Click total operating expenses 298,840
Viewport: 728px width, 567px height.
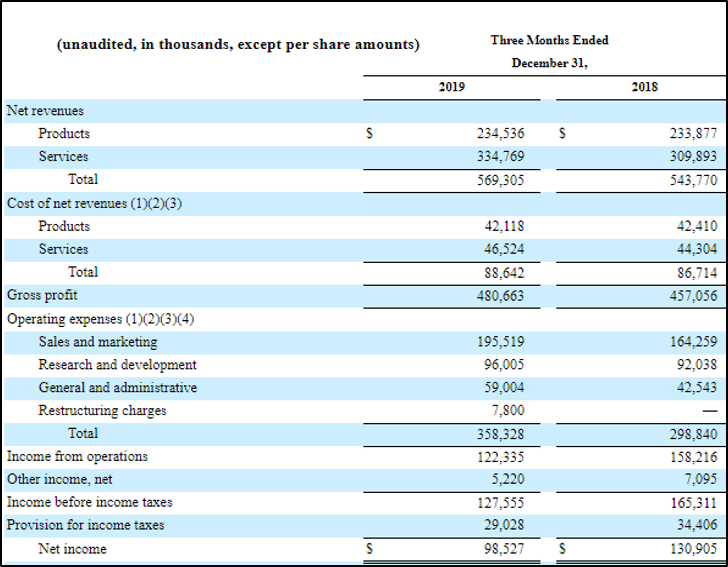693,434
